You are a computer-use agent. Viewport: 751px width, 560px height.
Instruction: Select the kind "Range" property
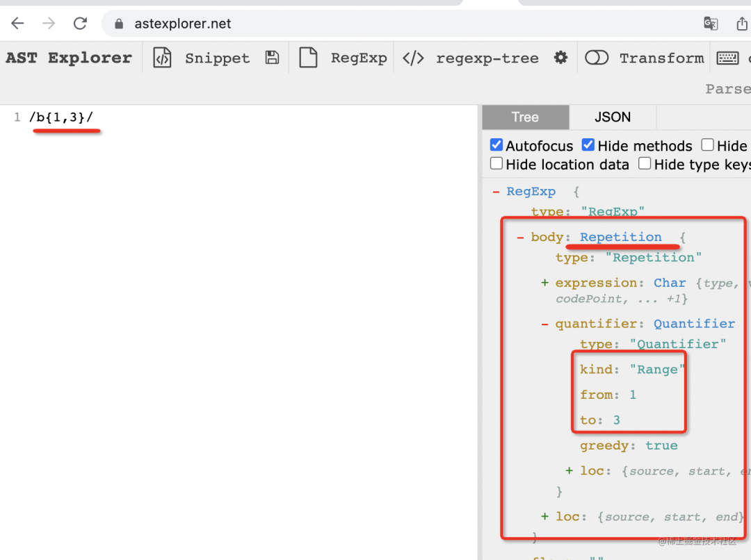tap(632, 370)
